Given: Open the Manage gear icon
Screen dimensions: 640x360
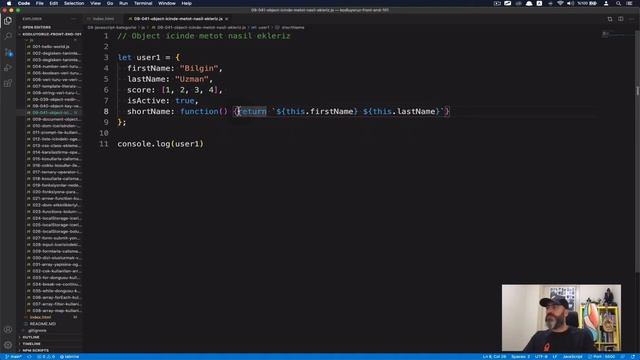Looking at the screenshot, I should pyautogui.click(x=8, y=345).
